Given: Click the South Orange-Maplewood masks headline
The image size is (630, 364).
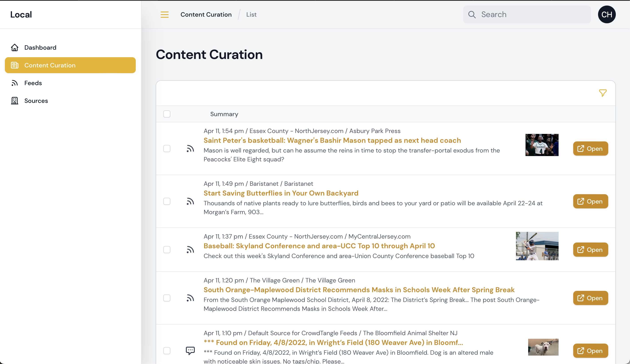Looking at the screenshot, I should 359,290.
